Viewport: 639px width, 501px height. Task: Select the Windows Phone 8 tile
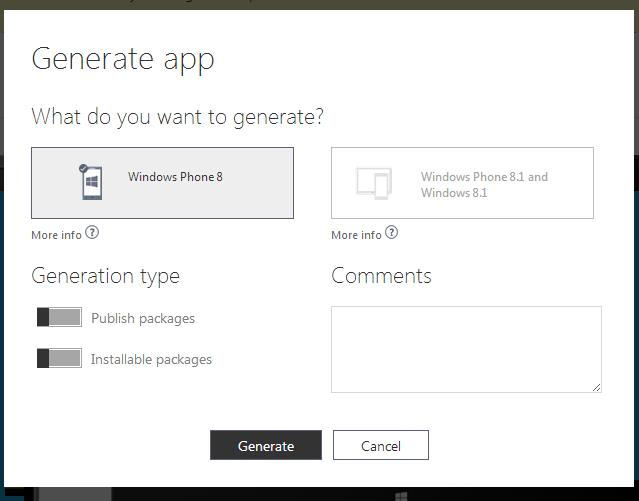coord(162,183)
